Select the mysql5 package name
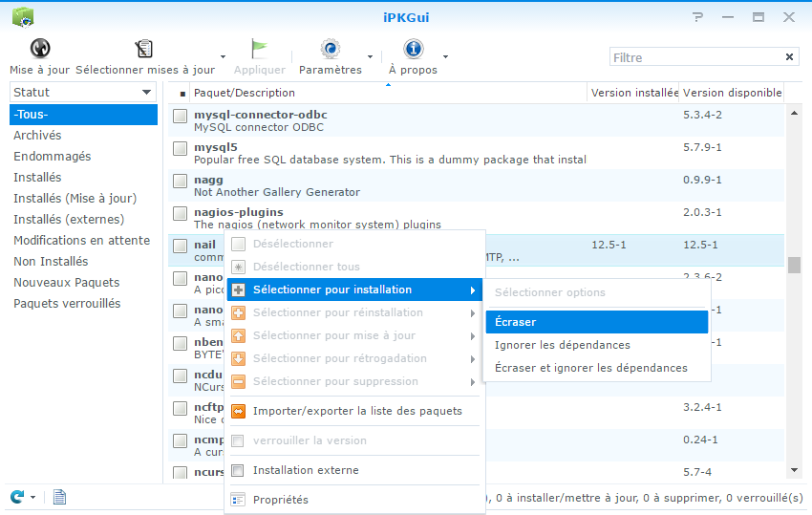This screenshot has height=515, width=812. (216, 147)
